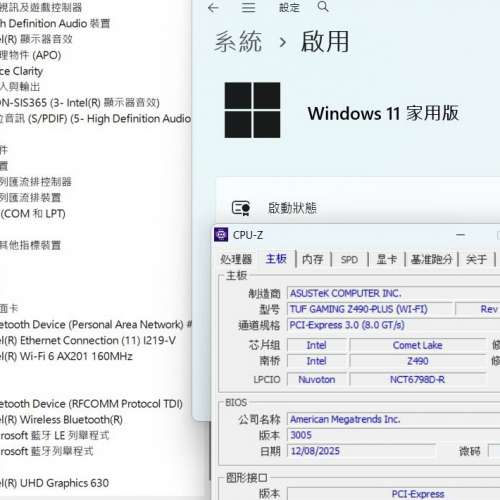Select the 視訊及遊戲控制器 category
Screen dimensions: 500x500
click(x=41, y=7)
